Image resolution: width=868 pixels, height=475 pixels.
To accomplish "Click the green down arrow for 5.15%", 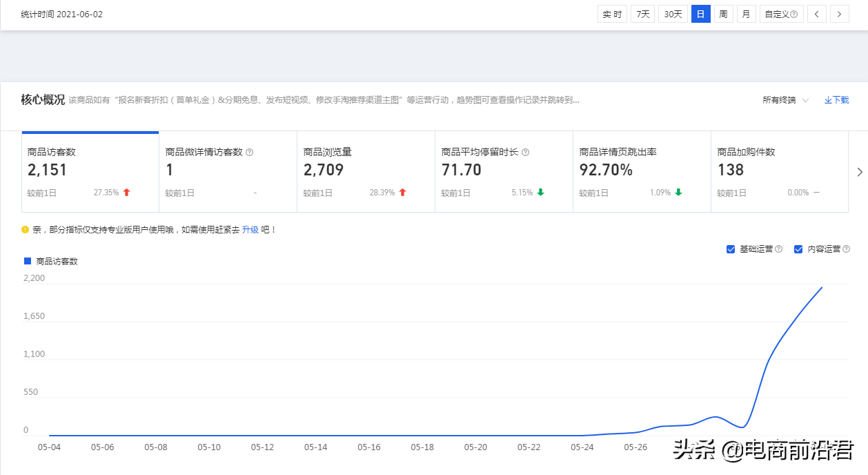I will [x=540, y=193].
